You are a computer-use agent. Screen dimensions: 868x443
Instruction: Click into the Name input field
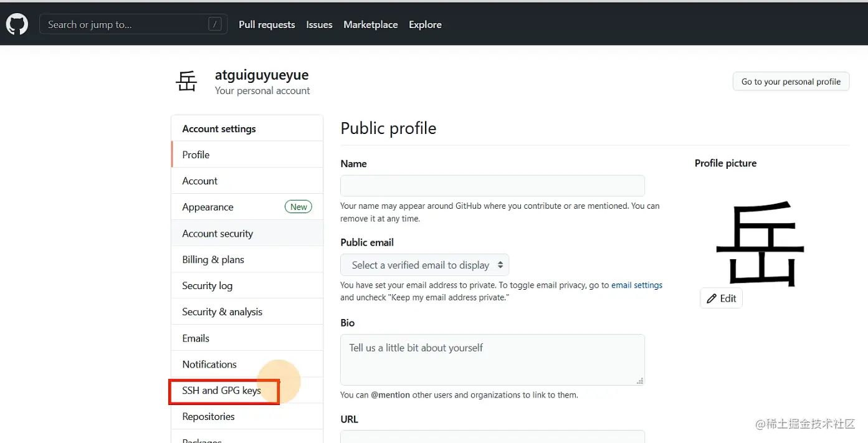pyautogui.click(x=492, y=186)
